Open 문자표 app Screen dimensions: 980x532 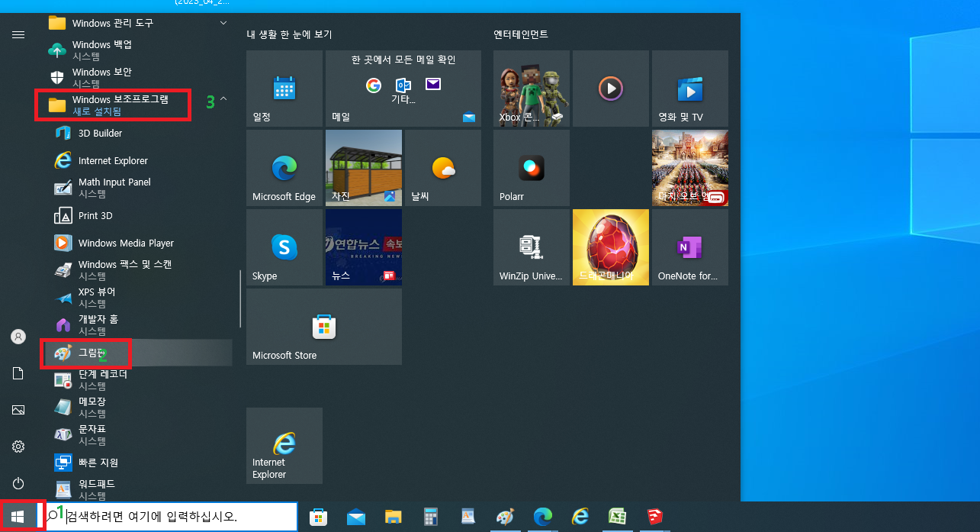click(x=137, y=435)
